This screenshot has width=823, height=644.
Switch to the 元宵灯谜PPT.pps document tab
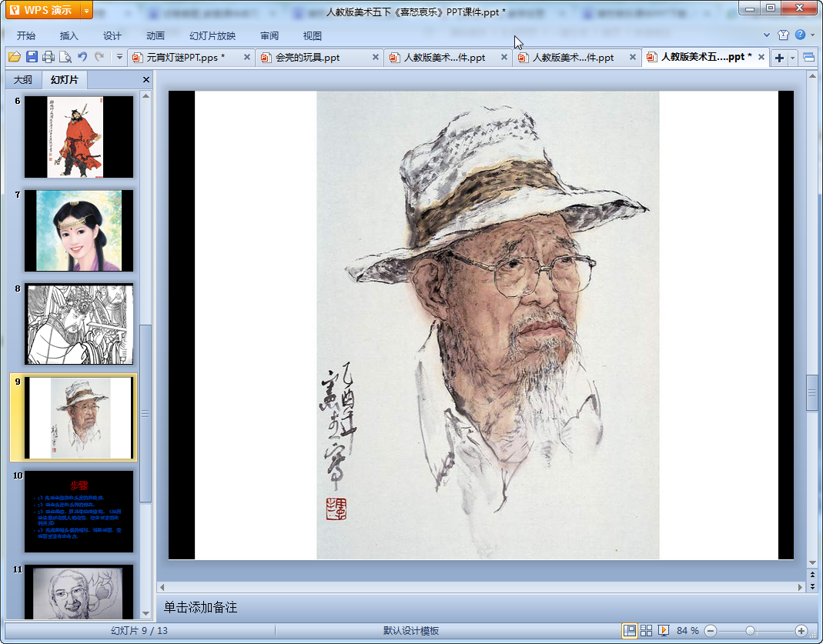186,57
